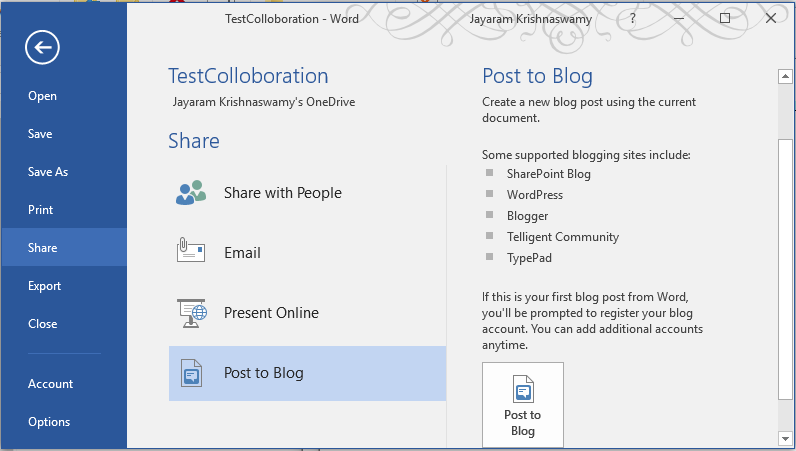Click the back arrow circle icon
The height and width of the screenshot is (451, 796).
click(x=42, y=47)
